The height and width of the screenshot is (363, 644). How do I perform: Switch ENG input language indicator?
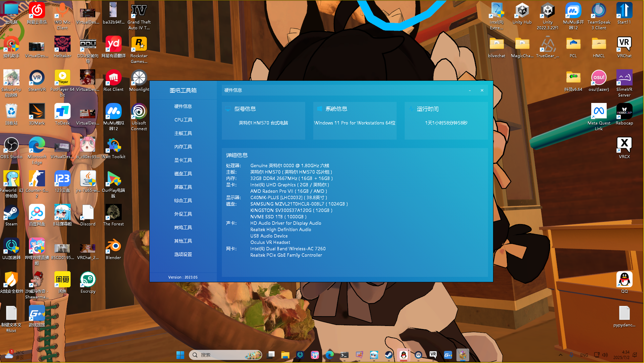[x=584, y=355]
